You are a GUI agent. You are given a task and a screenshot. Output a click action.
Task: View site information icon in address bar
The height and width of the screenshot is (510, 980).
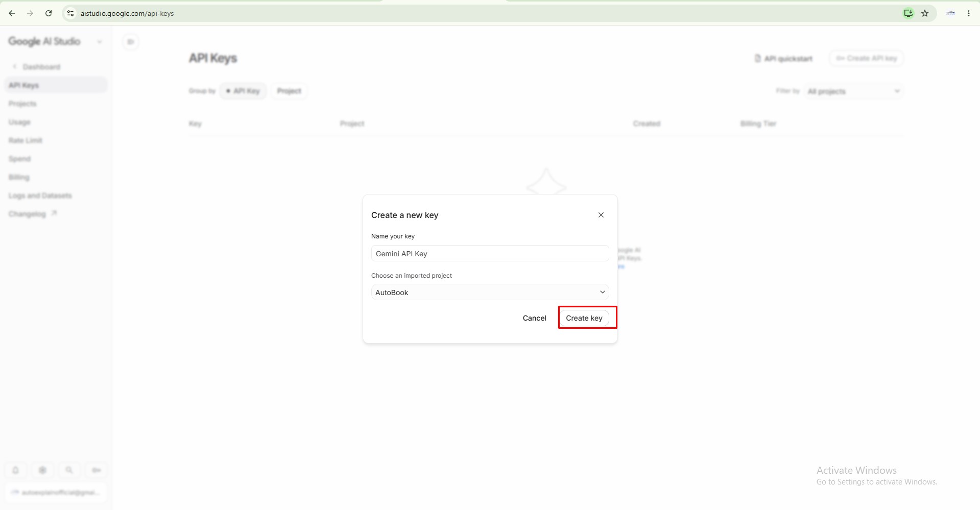point(70,13)
